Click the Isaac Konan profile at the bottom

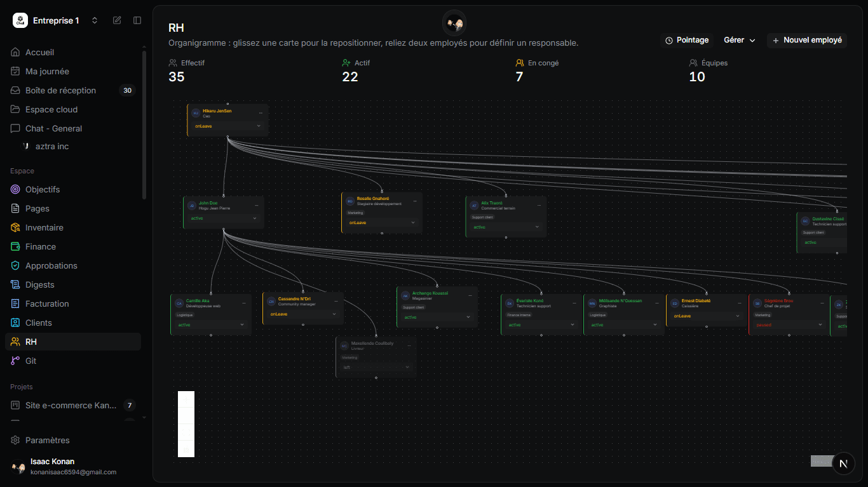pyautogui.click(x=73, y=467)
